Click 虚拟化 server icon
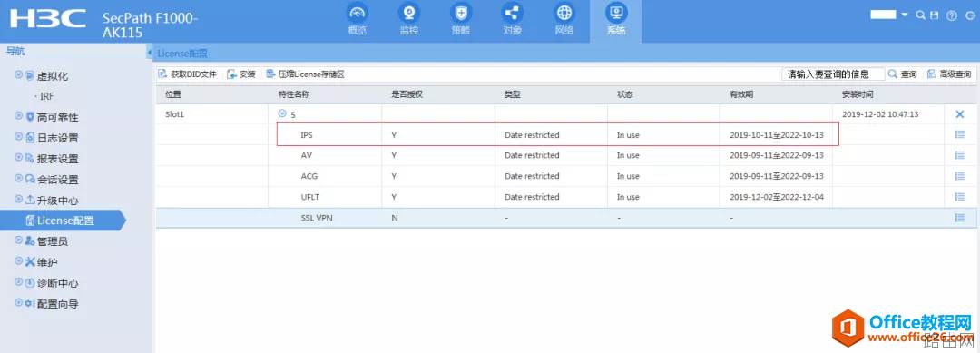The width and height of the screenshot is (980, 353). (x=30, y=75)
